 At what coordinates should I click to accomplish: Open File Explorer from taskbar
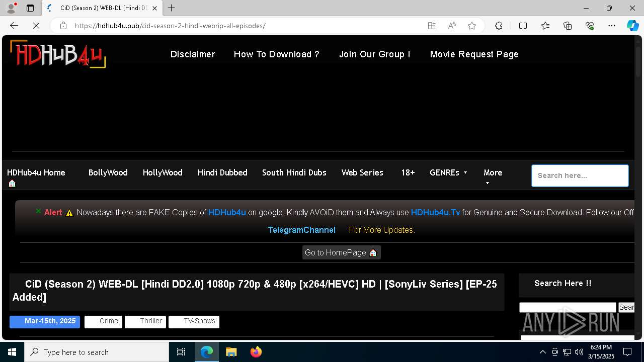coord(231,352)
